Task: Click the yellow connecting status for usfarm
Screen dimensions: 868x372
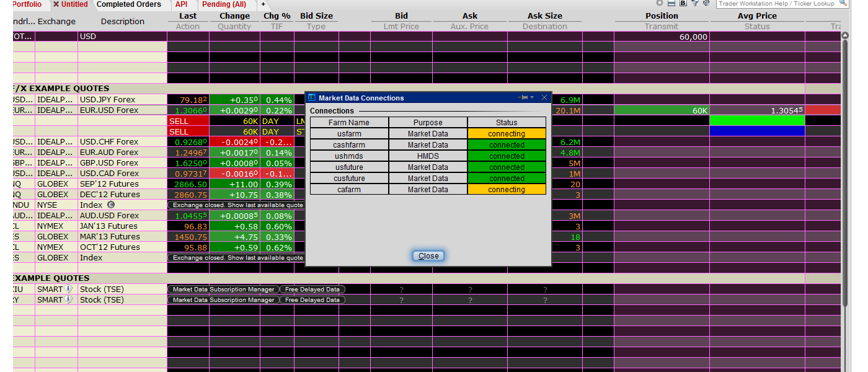Action: pyautogui.click(x=507, y=133)
